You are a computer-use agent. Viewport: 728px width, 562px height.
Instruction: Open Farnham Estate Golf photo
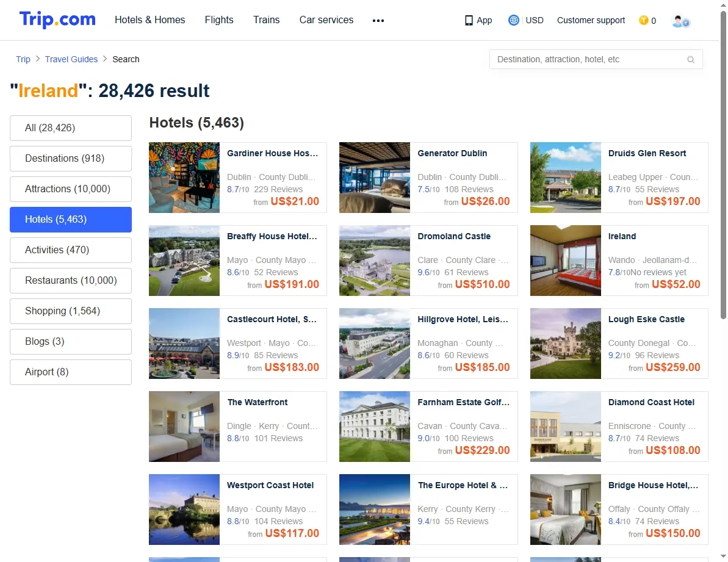[x=375, y=427]
